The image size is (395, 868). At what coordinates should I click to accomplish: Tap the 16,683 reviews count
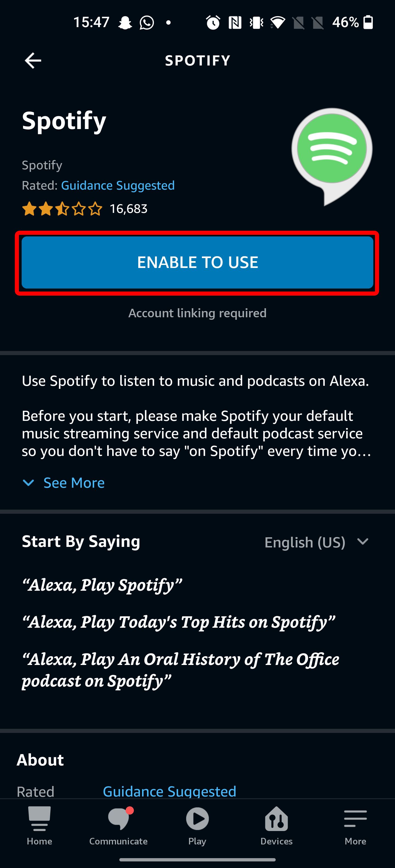point(129,209)
